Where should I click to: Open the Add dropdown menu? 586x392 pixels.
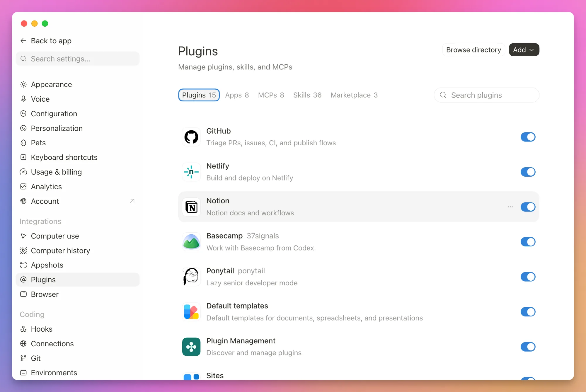tap(524, 50)
